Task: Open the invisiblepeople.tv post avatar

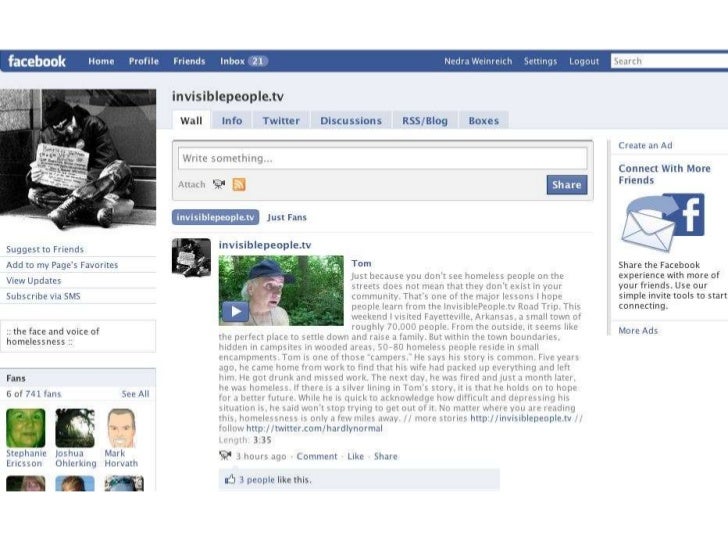Action: click(x=191, y=257)
